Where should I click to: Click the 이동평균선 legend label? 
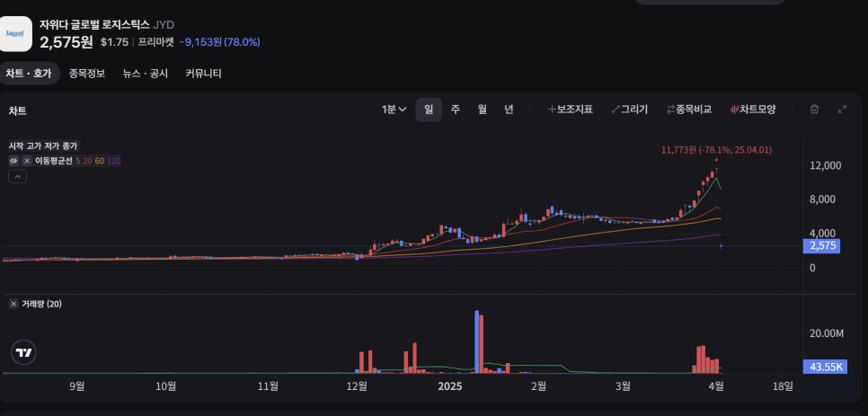coord(54,161)
